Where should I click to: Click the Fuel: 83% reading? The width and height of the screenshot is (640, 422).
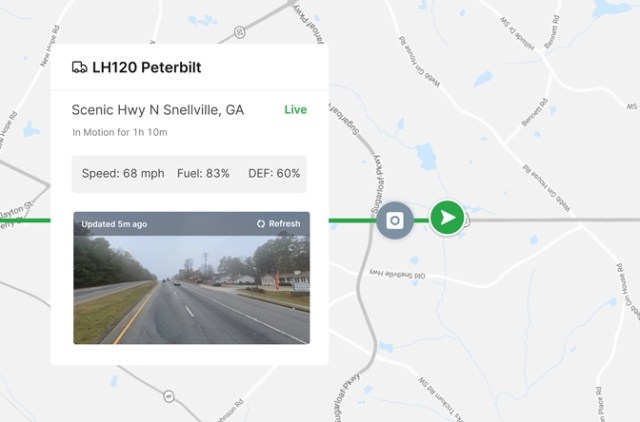[203, 173]
